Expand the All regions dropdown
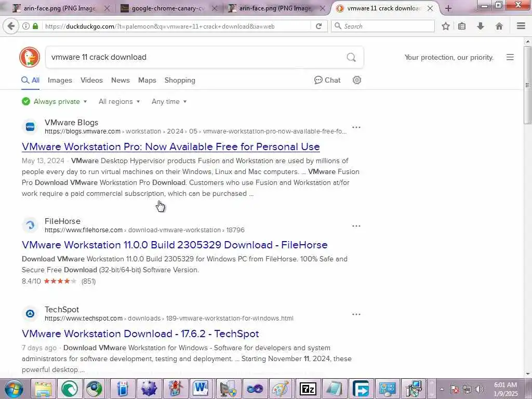 (x=119, y=101)
